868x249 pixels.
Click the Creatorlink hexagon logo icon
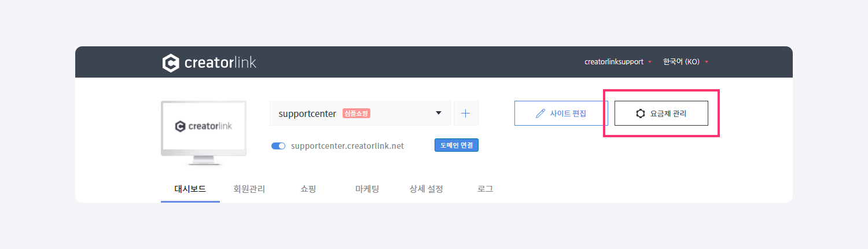pyautogui.click(x=171, y=63)
